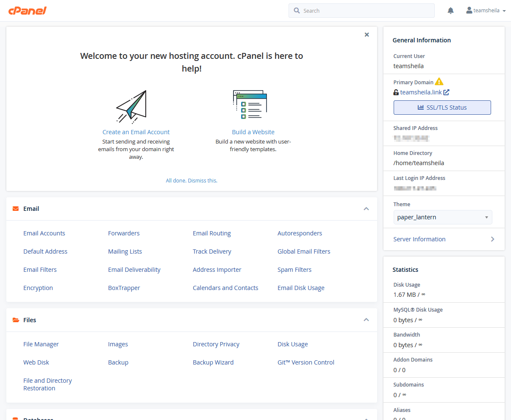The height and width of the screenshot is (420, 511).
Task: Open the external link icon beside teamsheila.link
Action: tap(446, 92)
